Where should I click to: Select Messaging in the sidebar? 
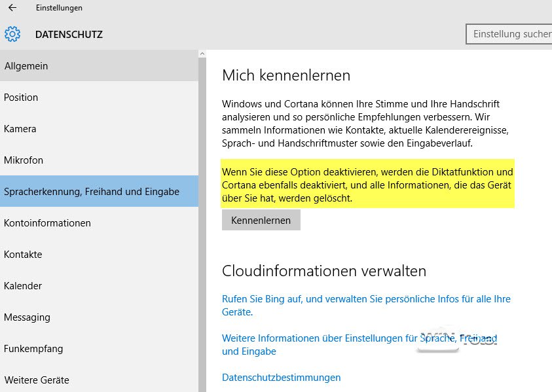point(98,317)
